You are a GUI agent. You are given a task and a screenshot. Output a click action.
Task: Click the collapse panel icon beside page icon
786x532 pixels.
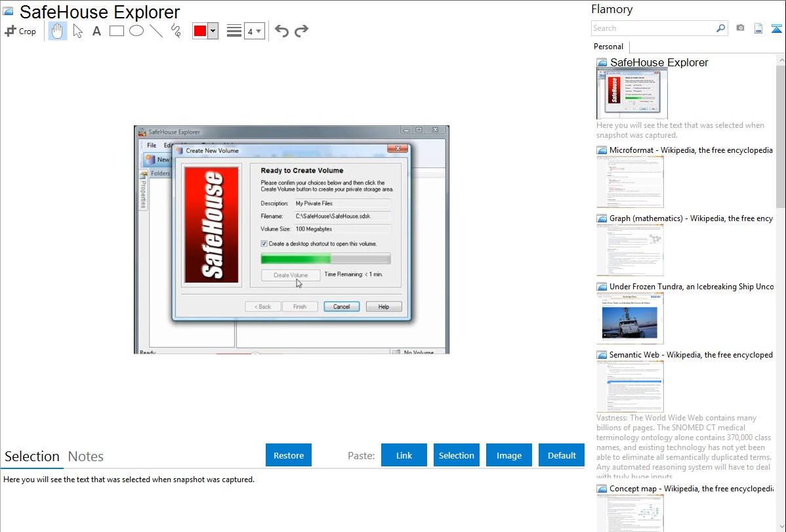pyautogui.click(x=776, y=28)
